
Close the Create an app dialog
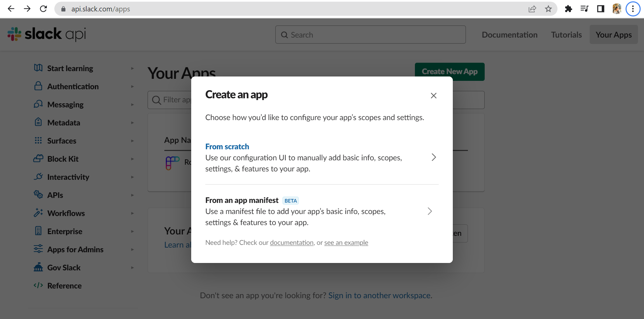click(433, 96)
